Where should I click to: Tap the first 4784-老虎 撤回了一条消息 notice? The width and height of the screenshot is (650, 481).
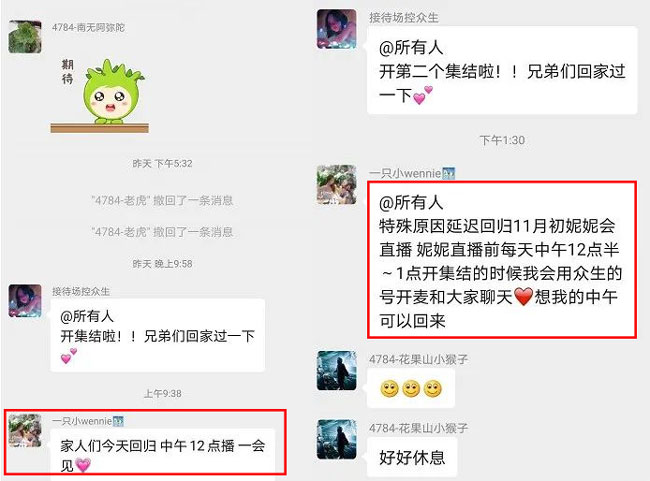162,201
